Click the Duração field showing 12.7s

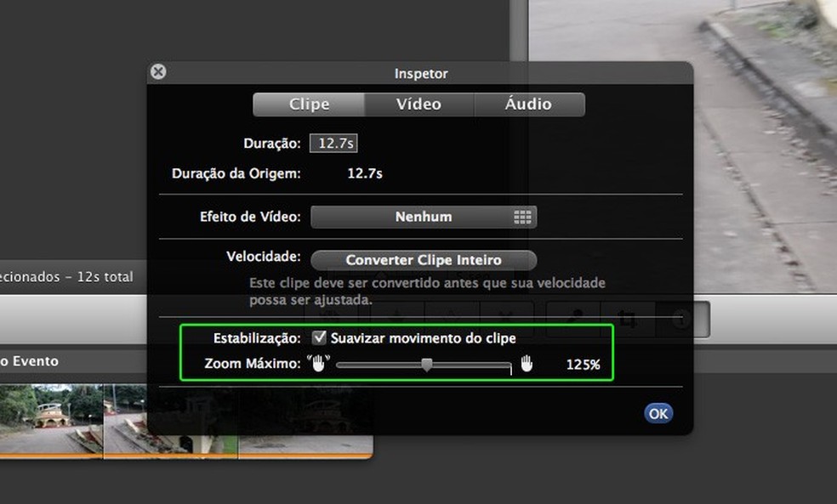click(333, 143)
